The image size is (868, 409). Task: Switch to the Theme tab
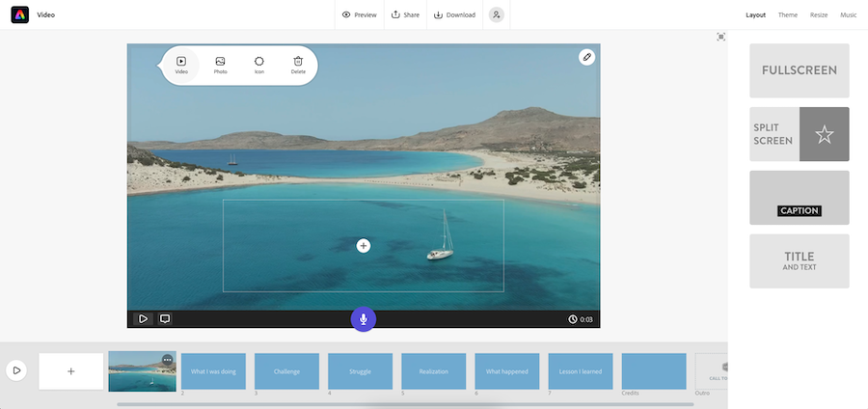coord(788,15)
